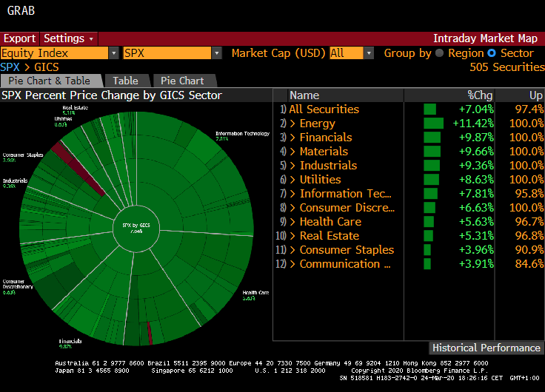Image resolution: width=545 pixels, height=392 pixels.
Task: Click the +9.87% Financials value
Action: click(476, 138)
